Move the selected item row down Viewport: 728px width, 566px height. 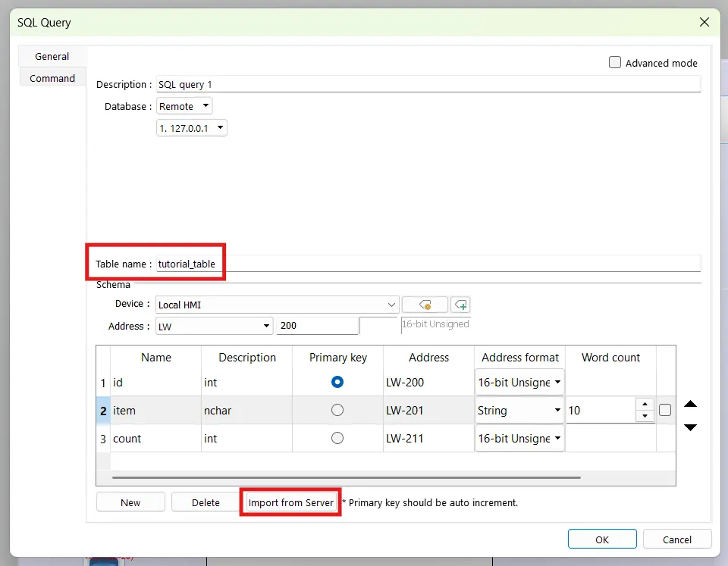pyautogui.click(x=690, y=427)
